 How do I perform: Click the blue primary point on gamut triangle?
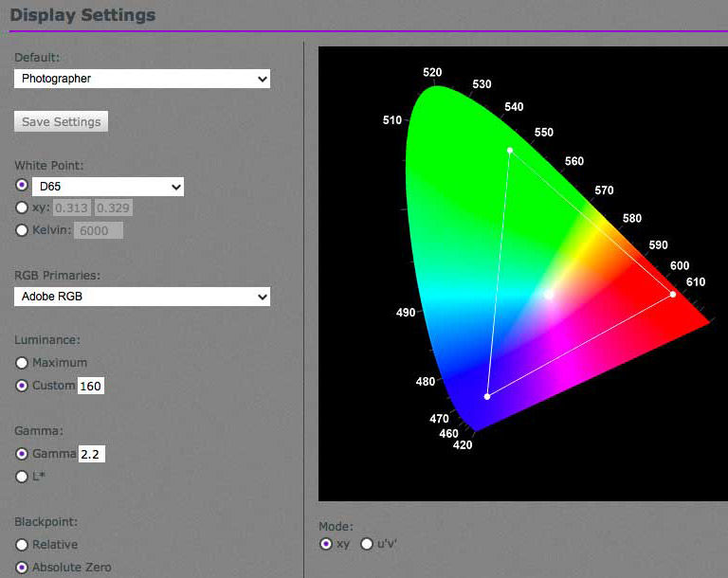487,396
